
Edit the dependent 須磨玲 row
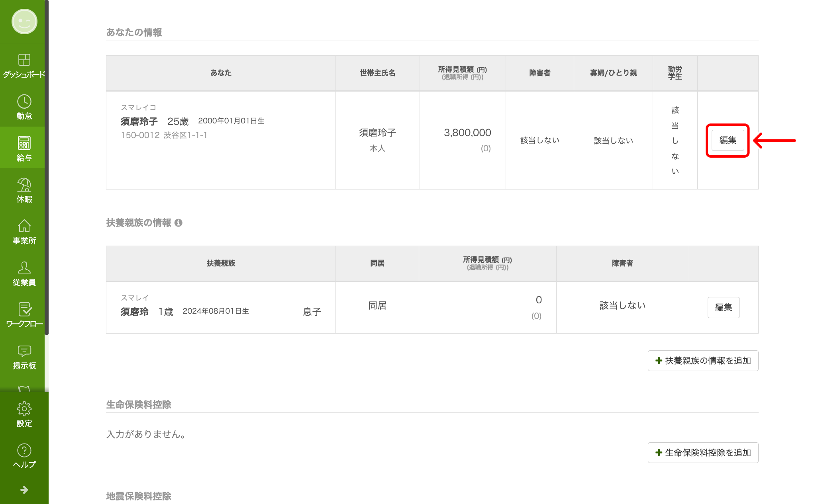click(723, 307)
